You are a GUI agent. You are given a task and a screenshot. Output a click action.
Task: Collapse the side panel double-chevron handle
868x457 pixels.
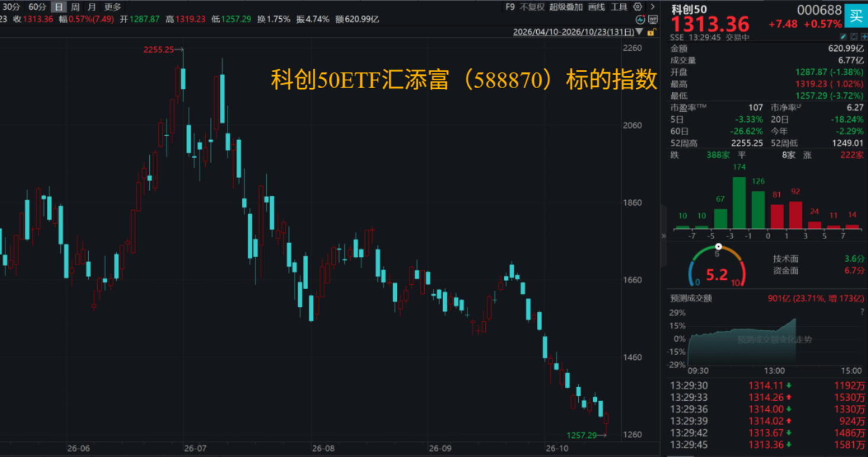(x=664, y=236)
